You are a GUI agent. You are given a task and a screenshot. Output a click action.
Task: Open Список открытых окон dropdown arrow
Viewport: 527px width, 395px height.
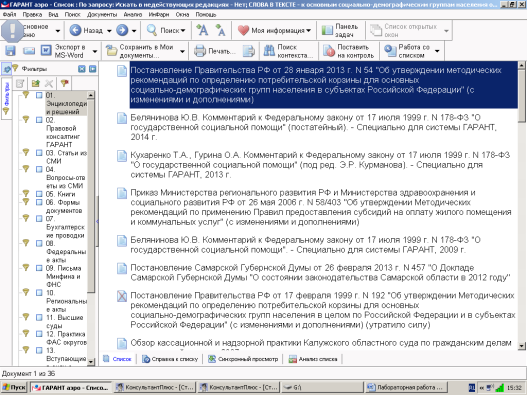[446, 31]
